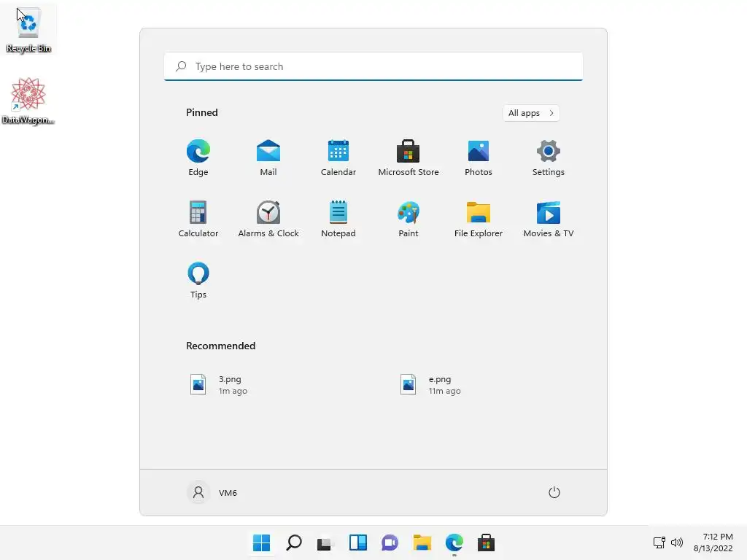This screenshot has height=560, width=747.
Task: Launch the Photos app
Action: coord(479,157)
